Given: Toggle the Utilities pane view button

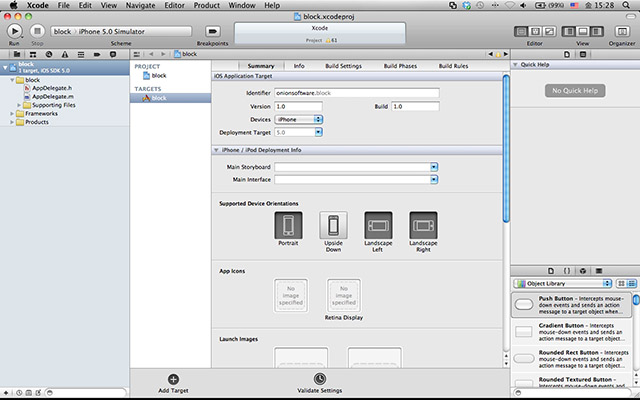Looking at the screenshot, I should pos(597,31).
